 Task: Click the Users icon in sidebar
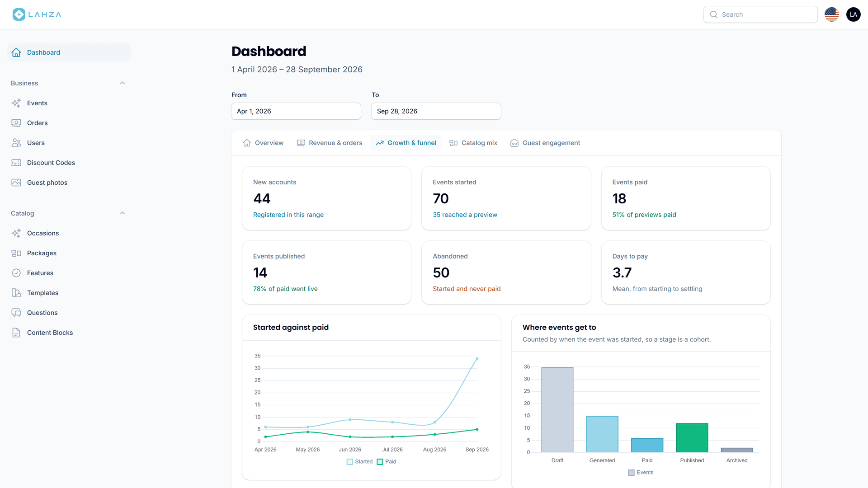click(16, 143)
